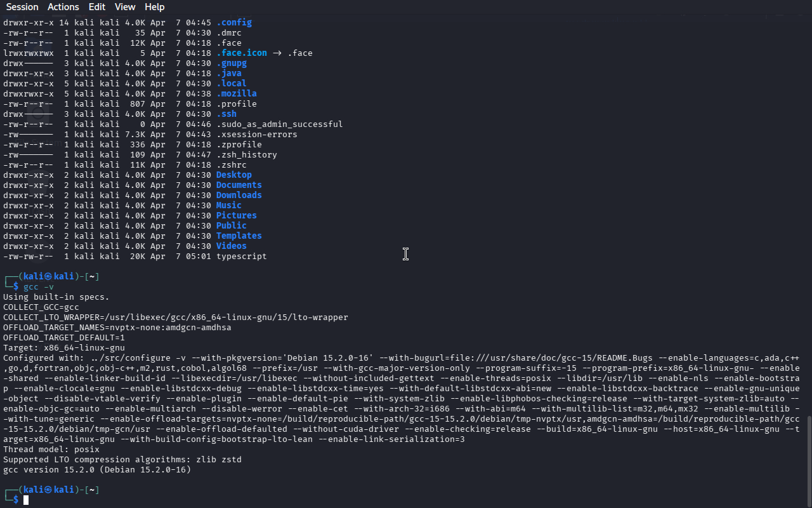Screen dimensions: 812x508
Task: Click the .mozilla directory name
Action: coord(236,94)
